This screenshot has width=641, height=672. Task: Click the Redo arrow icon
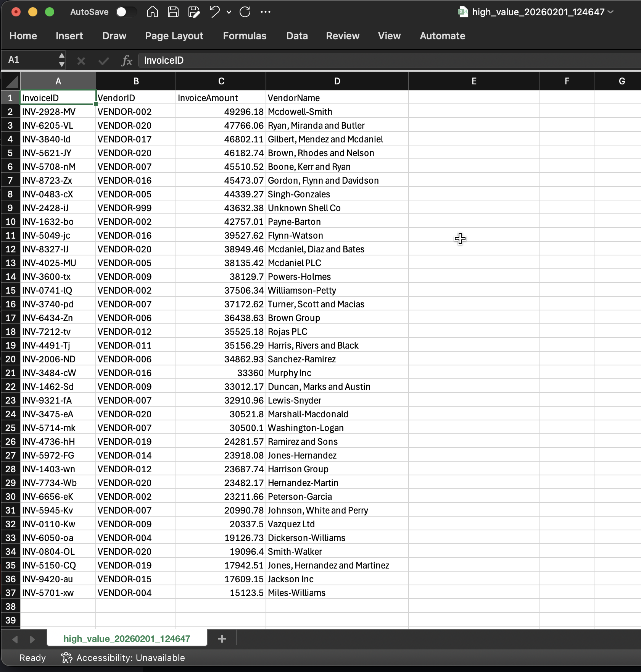(x=245, y=12)
